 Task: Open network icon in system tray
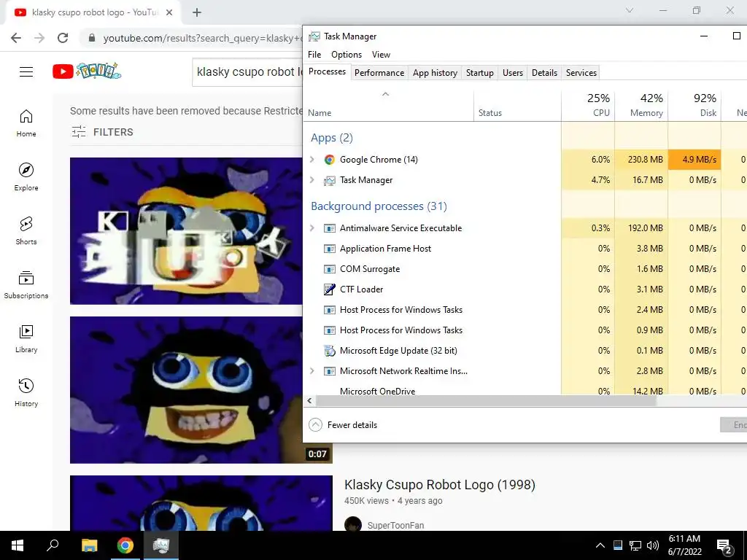(x=635, y=545)
